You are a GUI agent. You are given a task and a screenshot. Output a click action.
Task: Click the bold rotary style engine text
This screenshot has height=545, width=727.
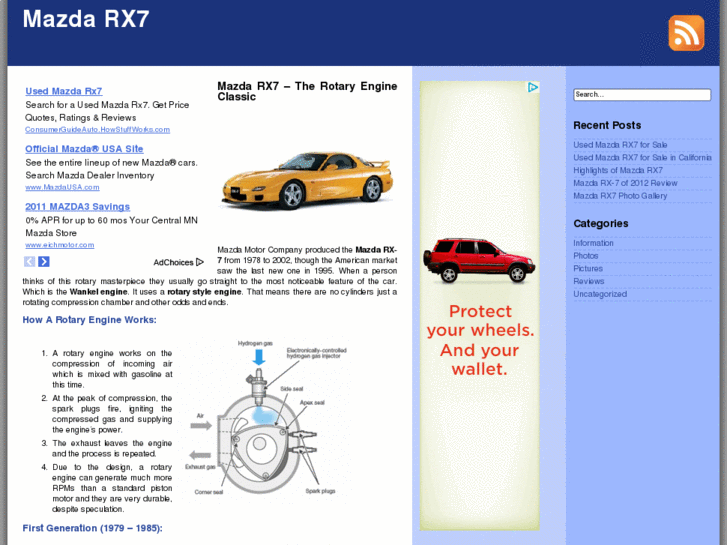pos(204,292)
